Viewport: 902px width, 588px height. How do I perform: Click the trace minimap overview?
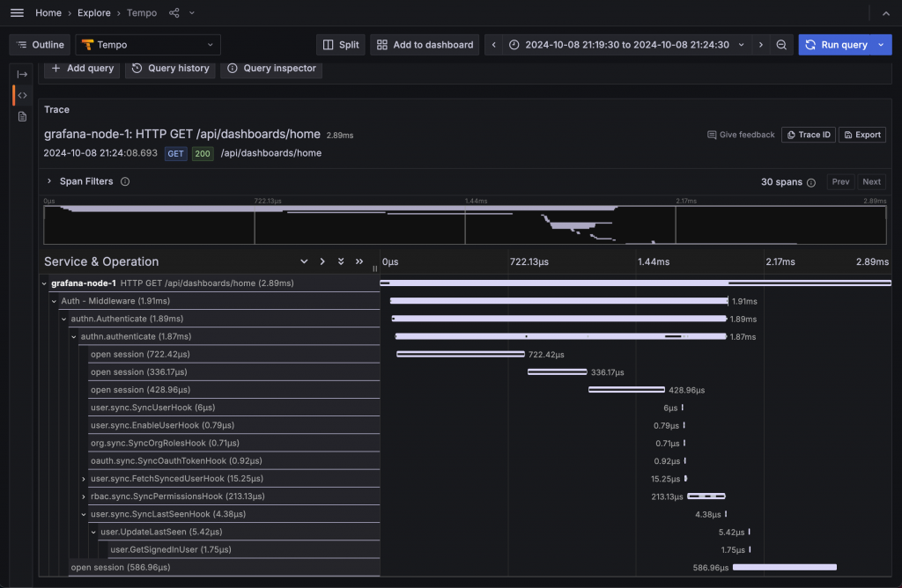(x=465, y=224)
